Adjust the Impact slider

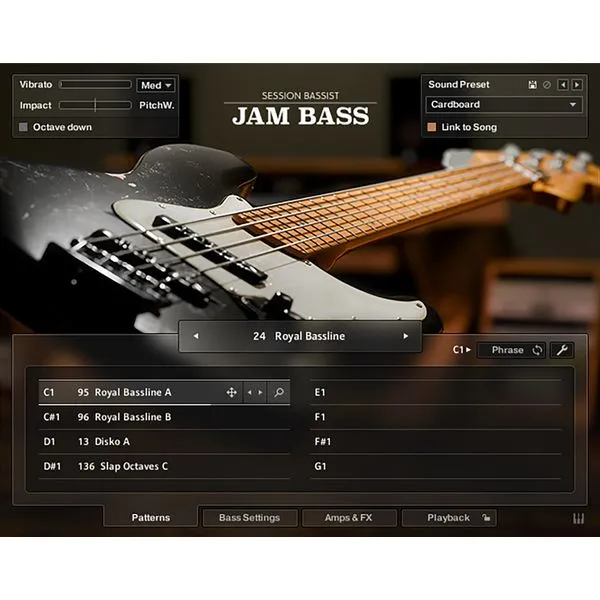95,105
